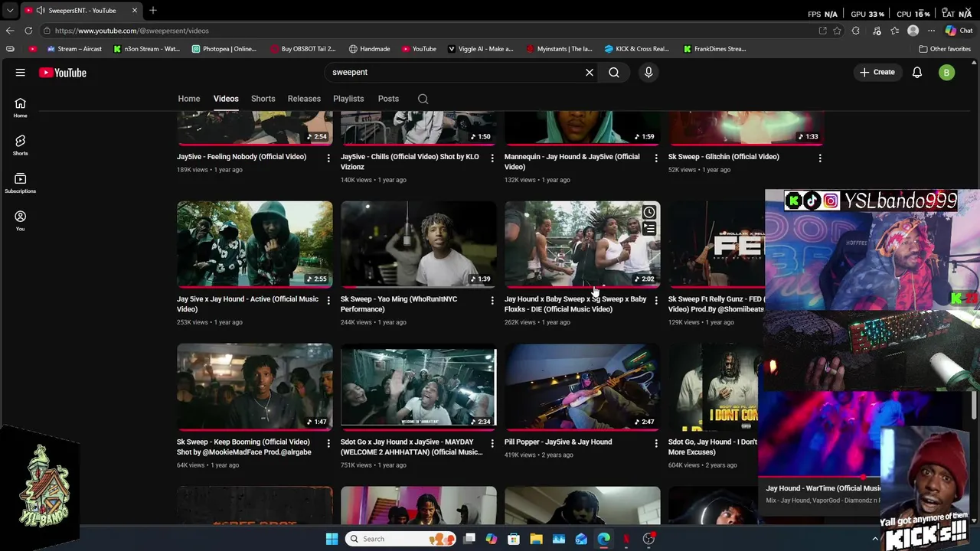Start voice search with microphone icon
The image size is (980, 551).
[648, 73]
